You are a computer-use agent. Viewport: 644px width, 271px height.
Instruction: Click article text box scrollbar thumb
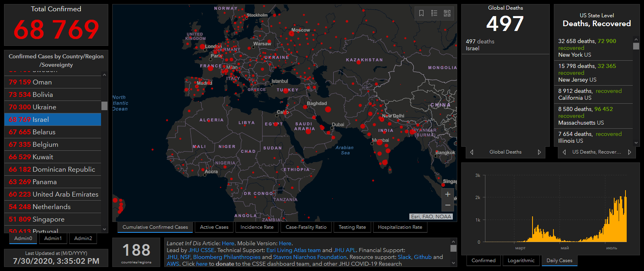pos(453,248)
